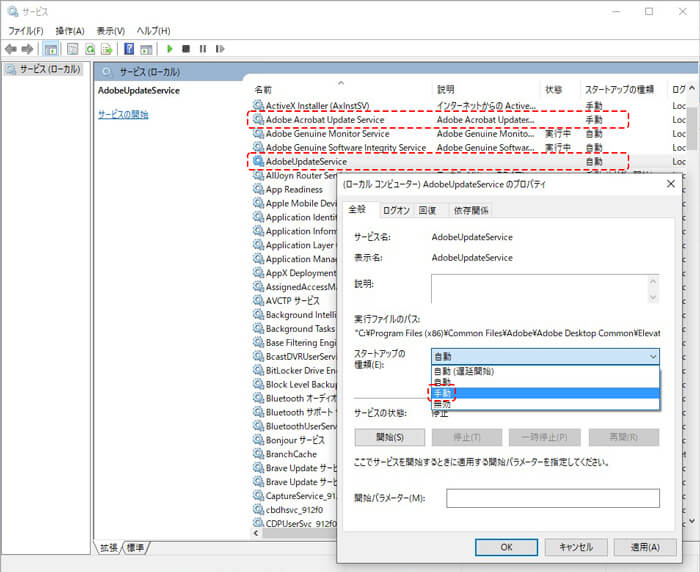Click the Properties sheet toolbar icon
Image resolution: width=700 pixels, height=572 pixels.
[x=72, y=49]
